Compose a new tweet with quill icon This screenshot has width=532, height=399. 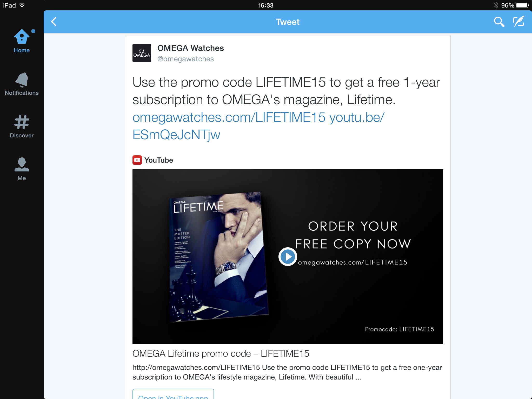(519, 22)
